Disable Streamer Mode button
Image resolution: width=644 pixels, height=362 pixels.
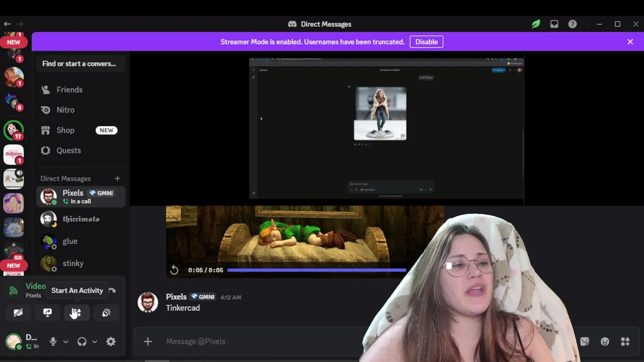[426, 42]
